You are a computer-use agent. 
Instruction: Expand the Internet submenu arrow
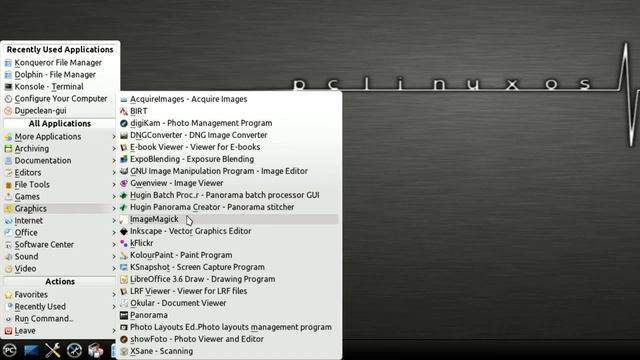pos(114,221)
